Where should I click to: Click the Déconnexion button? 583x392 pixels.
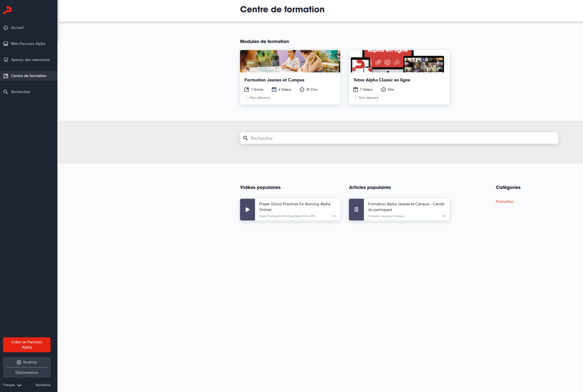tap(27, 373)
